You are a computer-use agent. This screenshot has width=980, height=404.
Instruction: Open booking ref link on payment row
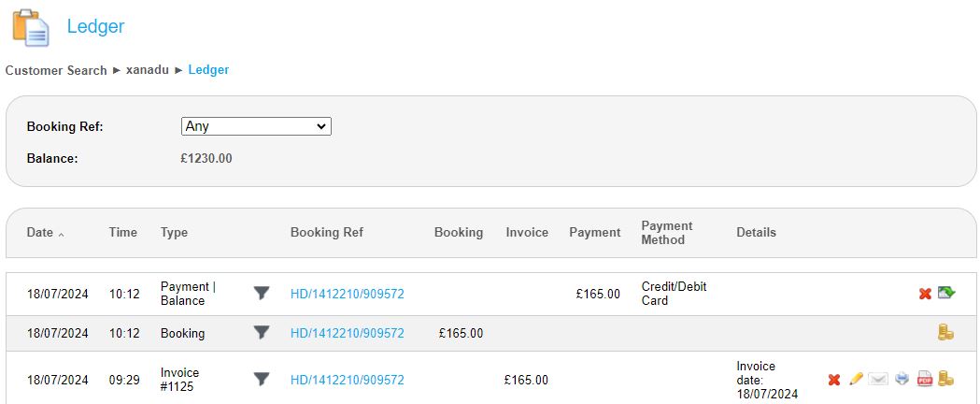[x=347, y=294]
